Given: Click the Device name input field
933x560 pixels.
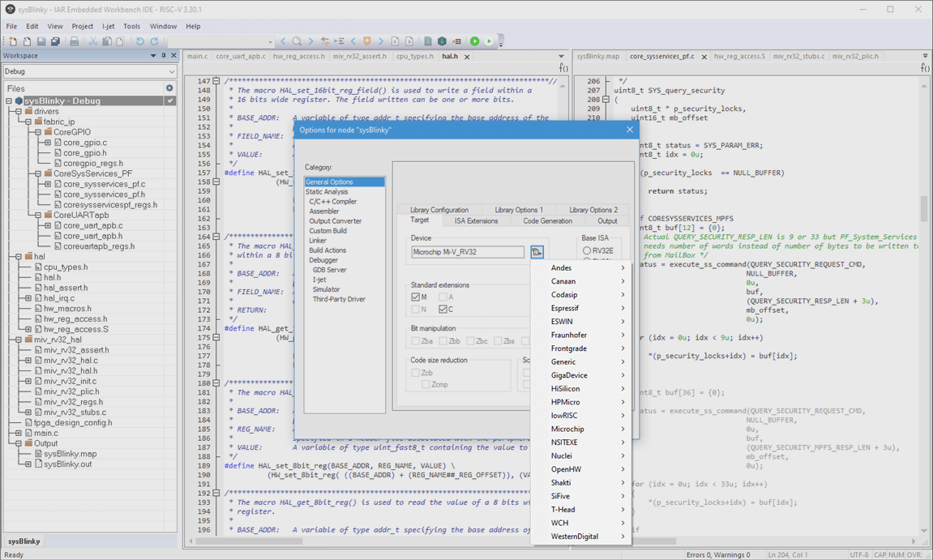Looking at the screenshot, I should tap(468, 252).
